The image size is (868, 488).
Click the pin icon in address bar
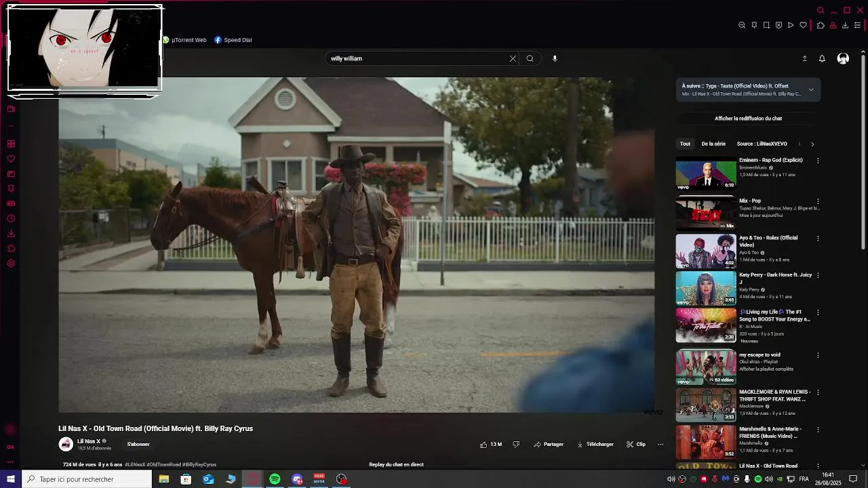754,25
